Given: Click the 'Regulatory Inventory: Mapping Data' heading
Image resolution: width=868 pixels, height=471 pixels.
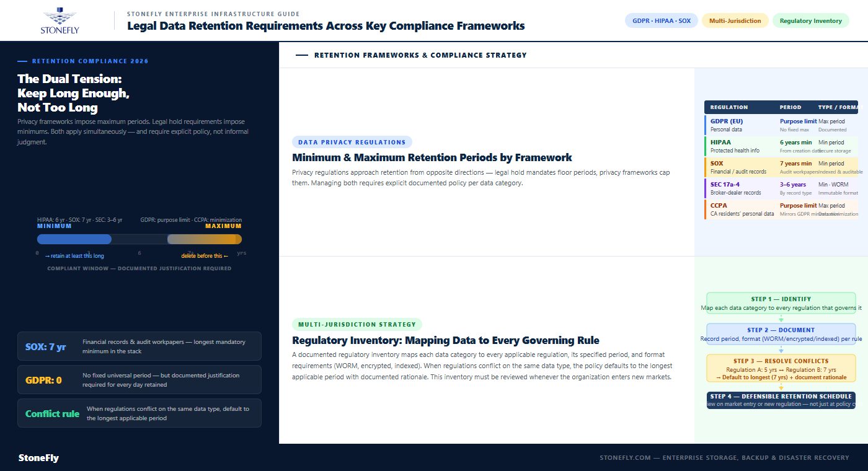Looking at the screenshot, I should [x=446, y=340].
